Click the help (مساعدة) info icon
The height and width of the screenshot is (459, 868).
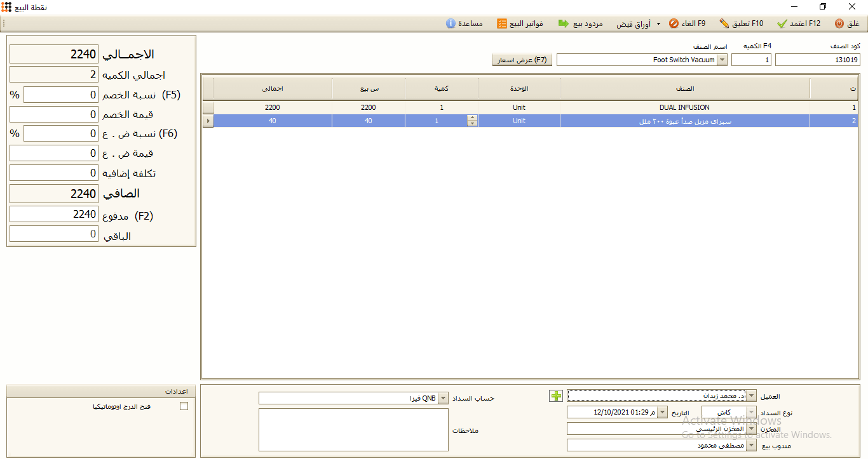click(x=451, y=23)
